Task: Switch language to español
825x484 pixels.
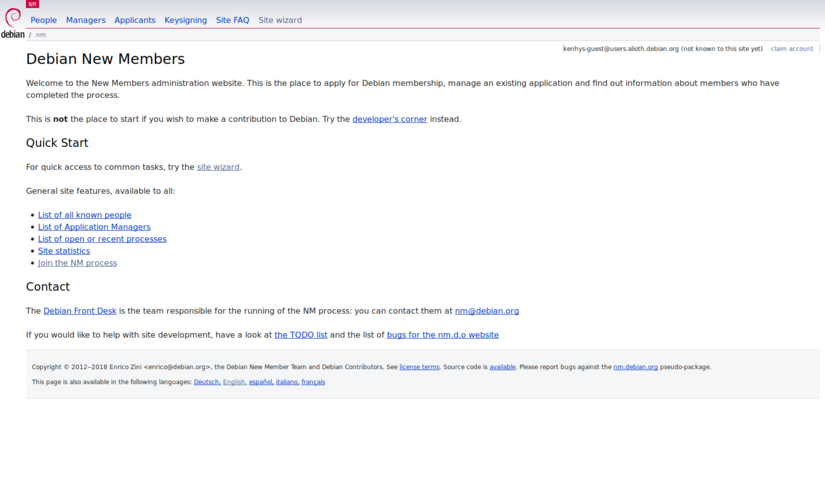Action: pyautogui.click(x=261, y=382)
